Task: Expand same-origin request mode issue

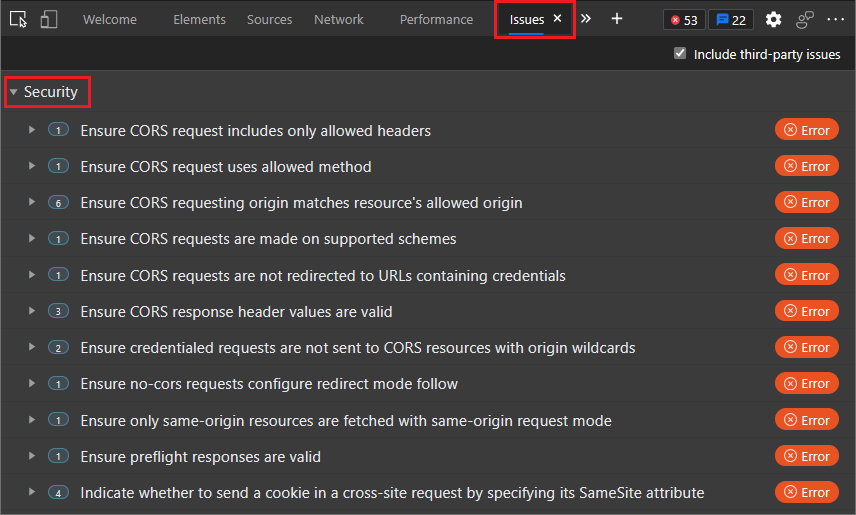Action: point(32,419)
